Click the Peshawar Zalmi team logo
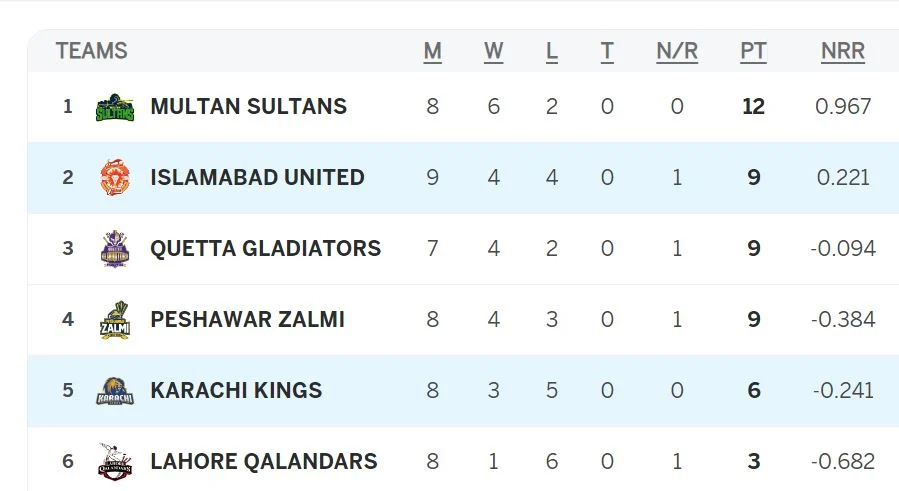Screen dimensions: 899x491 pyautogui.click(x=115, y=320)
